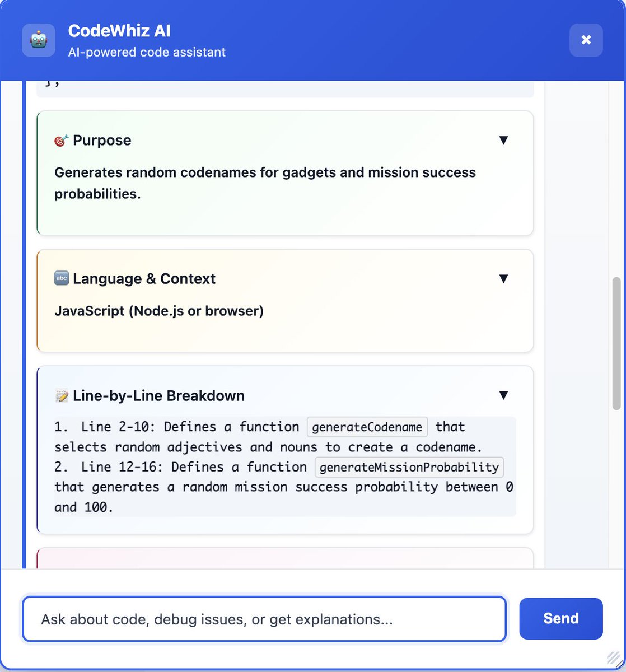The height and width of the screenshot is (672, 626).
Task: Select the generateCodename inline code chip
Action: click(x=367, y=427)
